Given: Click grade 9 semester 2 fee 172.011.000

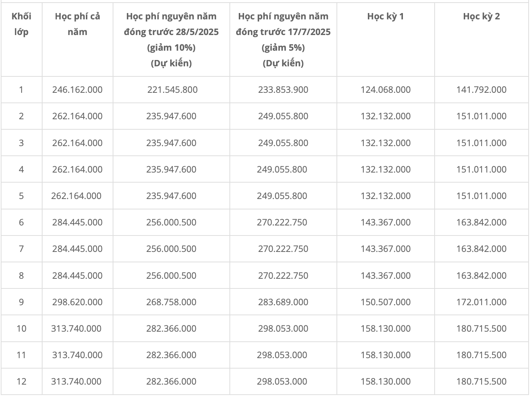Looking at the screenshot, I should 481,302.
